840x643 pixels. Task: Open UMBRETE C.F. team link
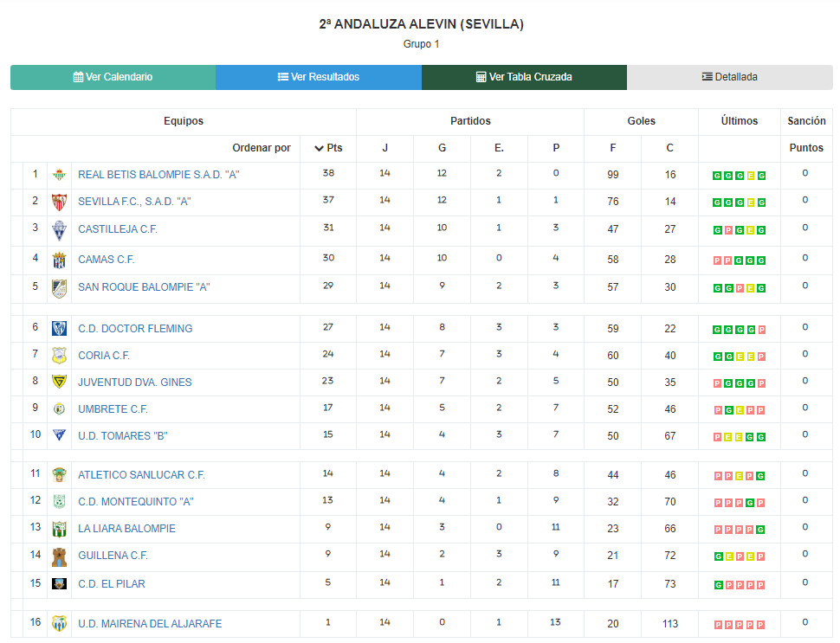[x=113, y=409]
